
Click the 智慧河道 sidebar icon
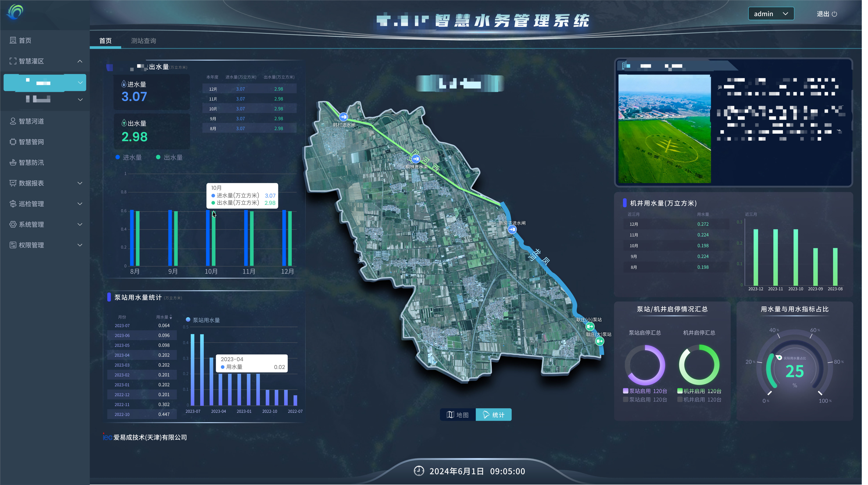(x=13, y=121)
